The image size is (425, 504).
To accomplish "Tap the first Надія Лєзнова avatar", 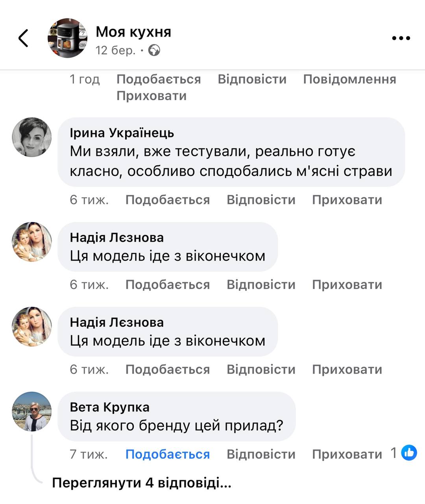I will tap(32, 242).
